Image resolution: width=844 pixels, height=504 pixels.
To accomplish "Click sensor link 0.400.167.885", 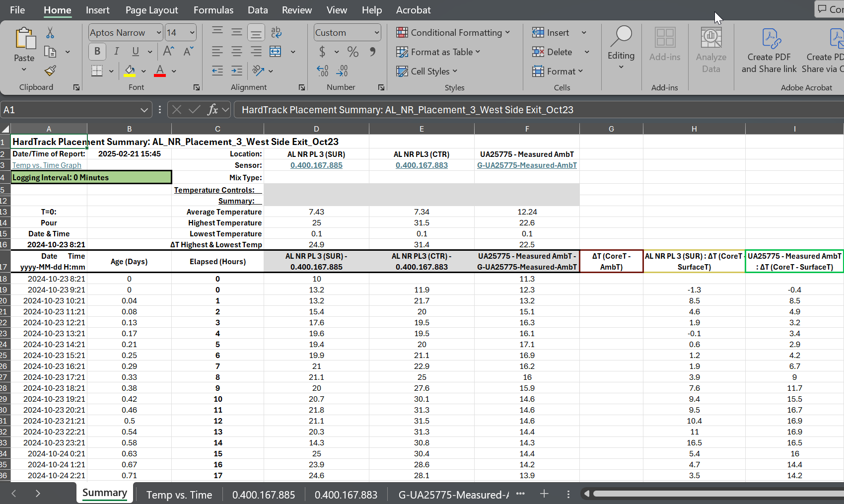I will click(x=316, y=165).
